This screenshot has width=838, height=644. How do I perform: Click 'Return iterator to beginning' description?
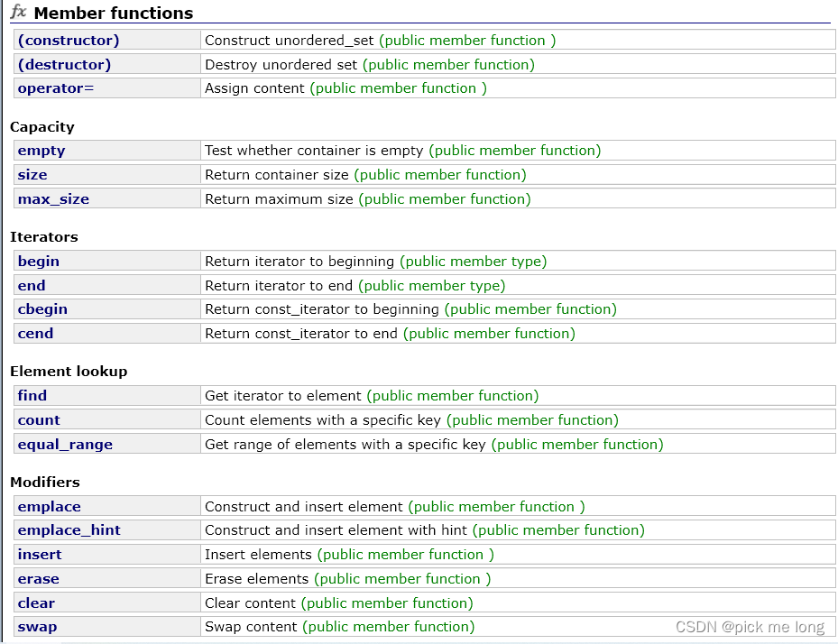299,262
